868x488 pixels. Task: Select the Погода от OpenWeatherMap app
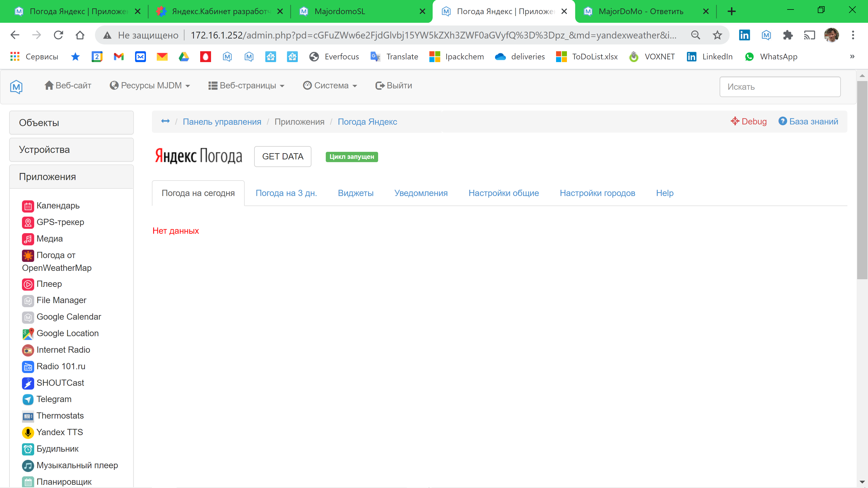click(57, 261)
